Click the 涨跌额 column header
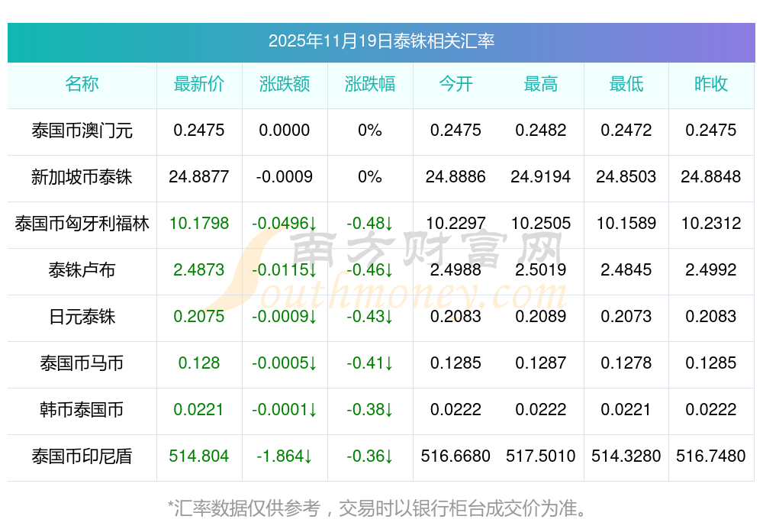 tap(285, 85)
